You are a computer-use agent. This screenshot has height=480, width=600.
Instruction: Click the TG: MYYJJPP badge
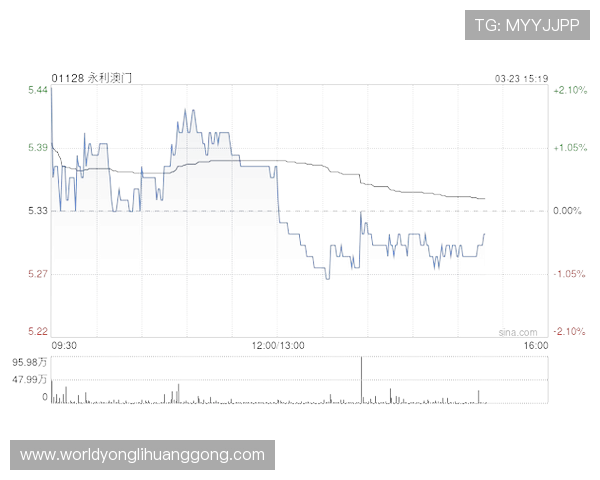tap(528, 25)
